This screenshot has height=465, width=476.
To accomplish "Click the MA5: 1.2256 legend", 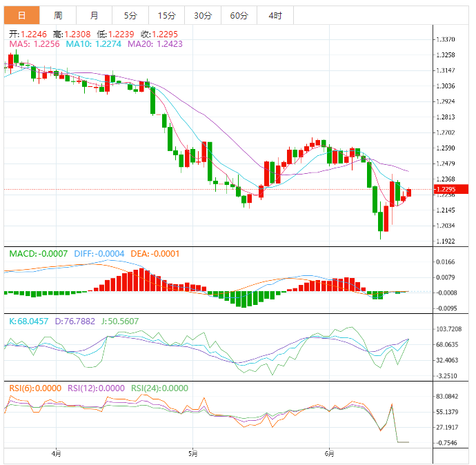I will point(34,44).
